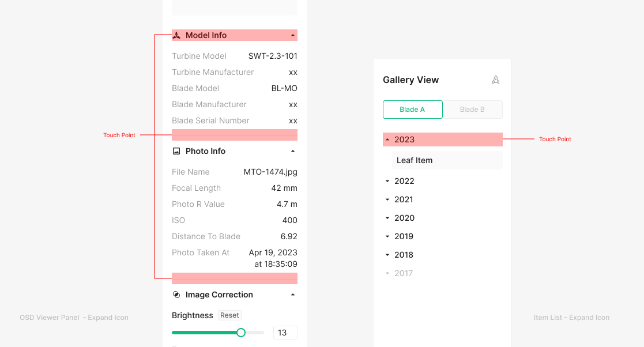The width and height of the screenshot is (644, 347).
Task: Reset the Brightness value
Action: pos(229,315)
